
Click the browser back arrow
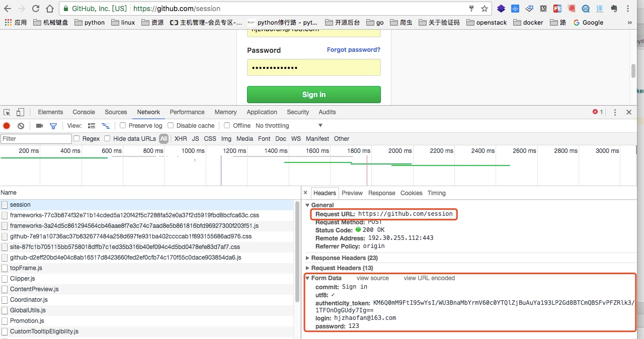tap(8, 9)
